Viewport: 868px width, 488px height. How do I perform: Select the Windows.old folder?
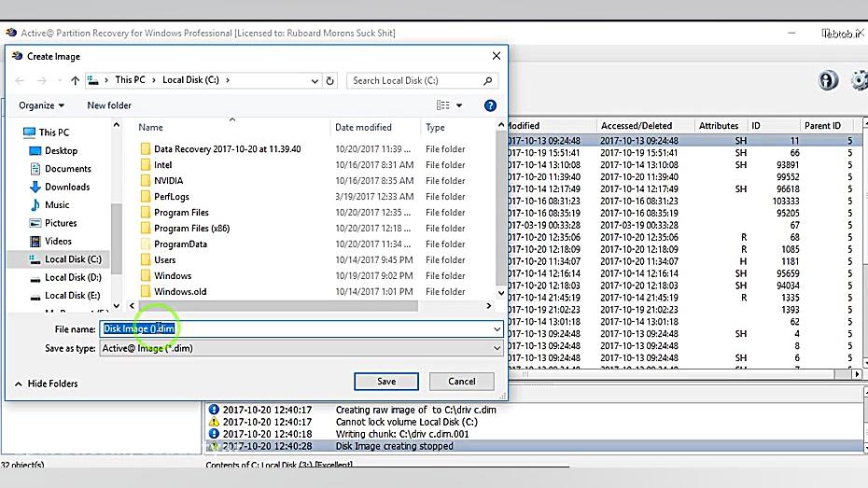coord(180,291)
